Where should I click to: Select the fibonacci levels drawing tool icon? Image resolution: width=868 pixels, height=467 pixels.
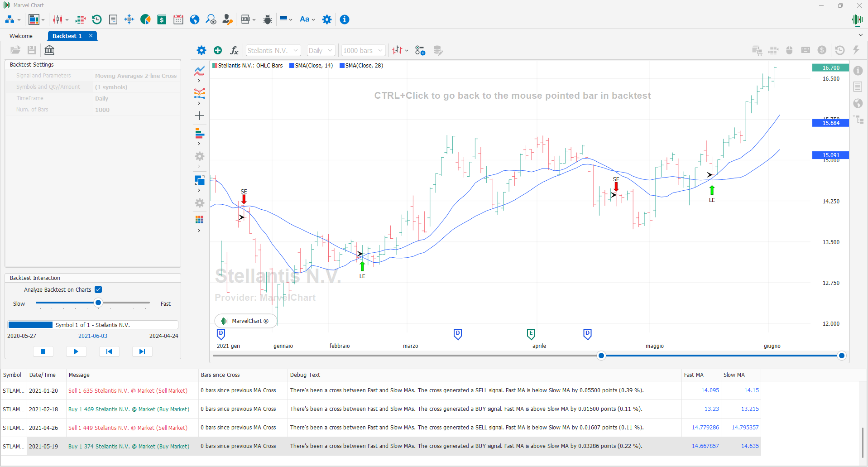tap(200, 93)
